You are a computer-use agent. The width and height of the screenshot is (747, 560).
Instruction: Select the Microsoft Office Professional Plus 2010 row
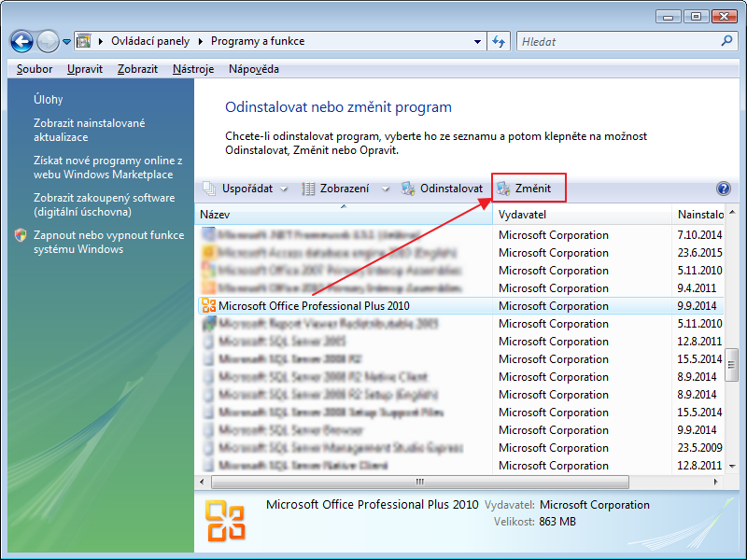[460, 306]
